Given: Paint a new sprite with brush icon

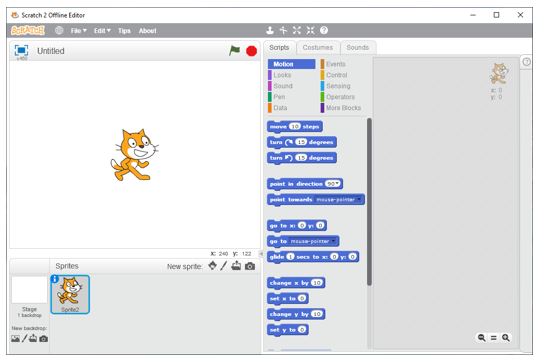Looking at the screenshot, I should point(224,266).
